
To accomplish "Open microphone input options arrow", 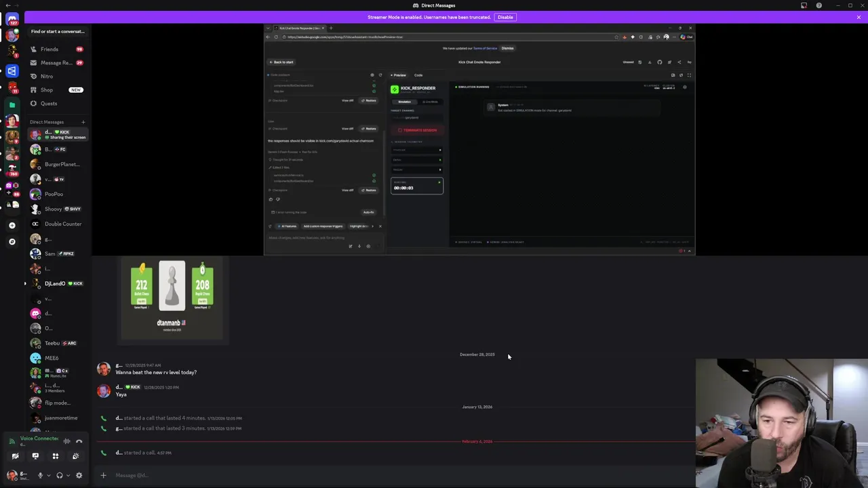I will [x=48, y=475].
